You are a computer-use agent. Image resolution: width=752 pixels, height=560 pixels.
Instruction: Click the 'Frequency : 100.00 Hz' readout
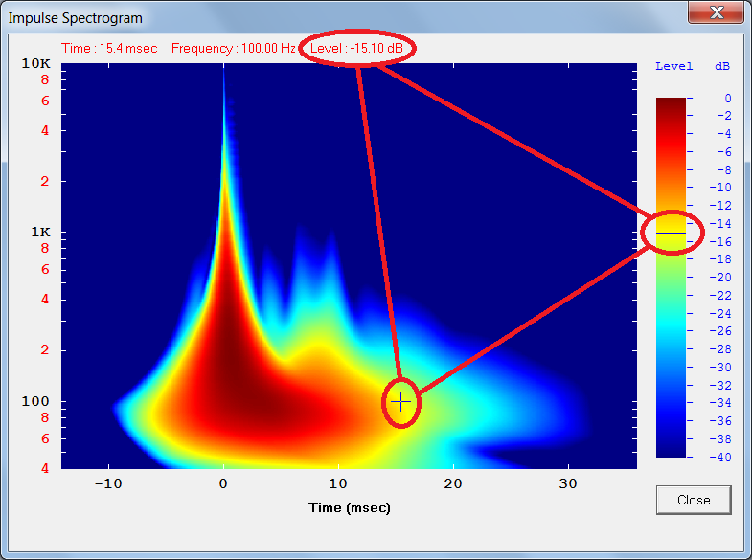pos(234,49)
